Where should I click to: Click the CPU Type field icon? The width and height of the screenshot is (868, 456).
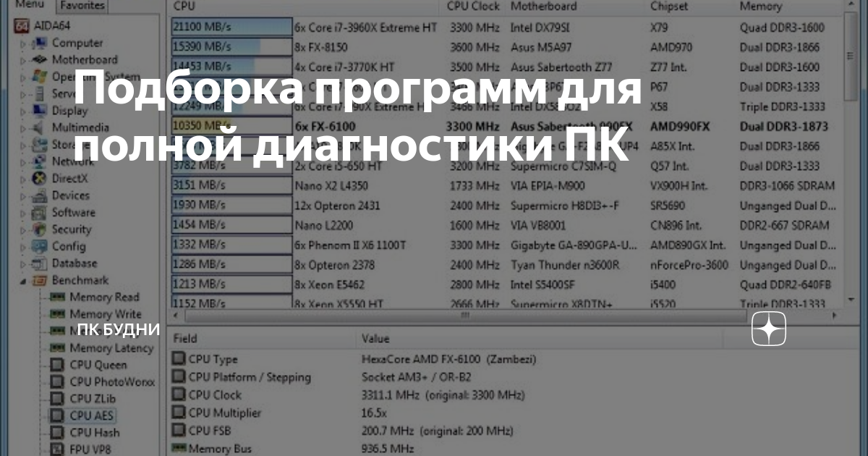(178, 359)
